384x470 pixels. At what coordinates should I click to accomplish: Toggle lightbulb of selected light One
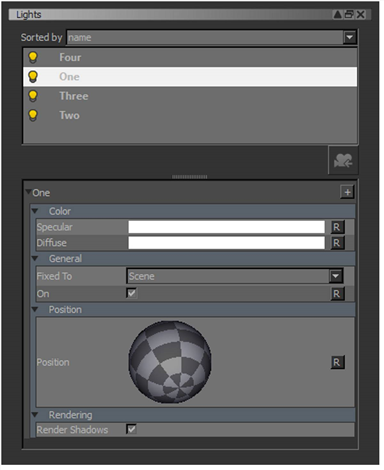[x=33, y=77]
